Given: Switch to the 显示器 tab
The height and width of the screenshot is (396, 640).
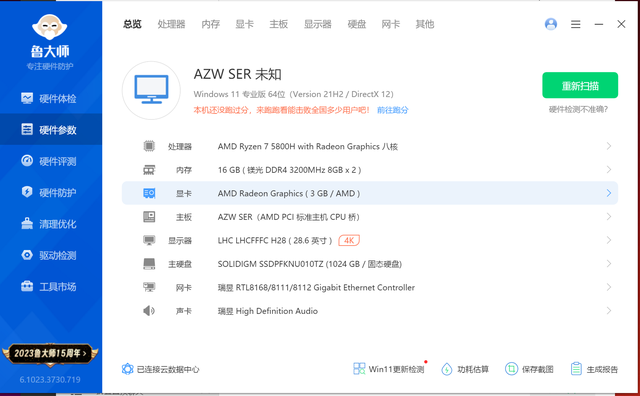Looking at the screenshot, I should tap(318, 24).
